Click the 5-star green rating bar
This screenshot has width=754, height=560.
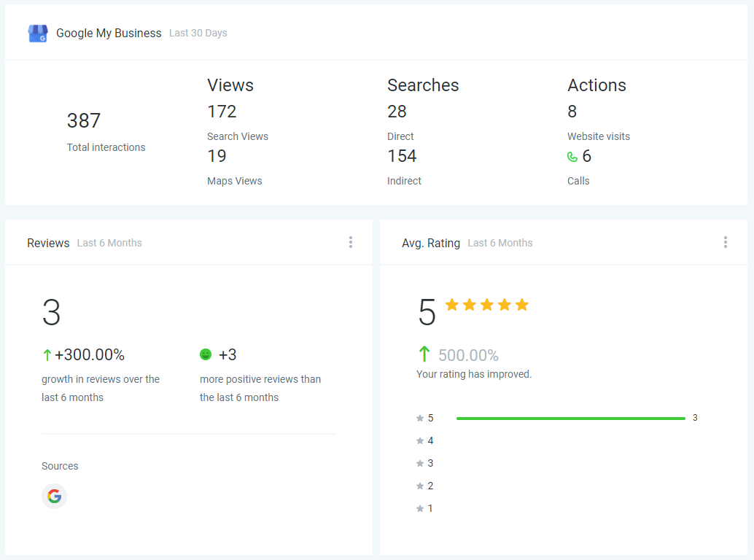point(570,419)
